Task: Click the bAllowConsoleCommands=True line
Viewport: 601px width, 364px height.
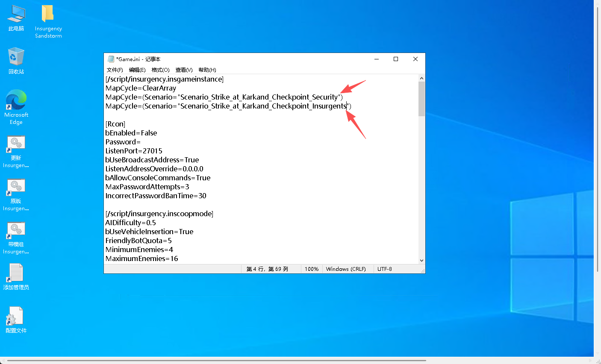Action: 158,178
